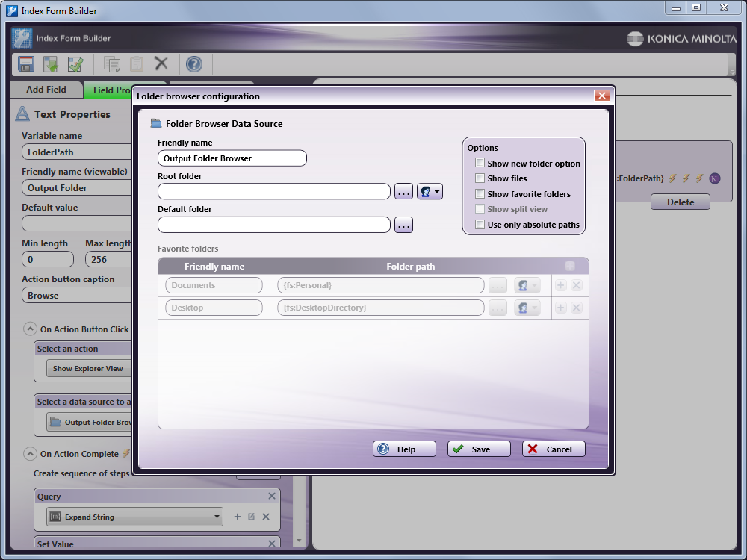Click the Show Explorer View action button
The image size is (747, 560).
(89, 369)
